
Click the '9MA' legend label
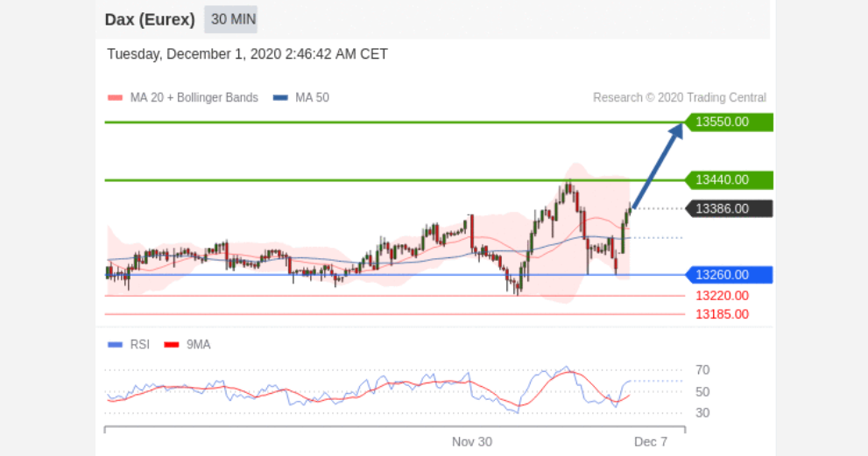[x=198, y=345]
